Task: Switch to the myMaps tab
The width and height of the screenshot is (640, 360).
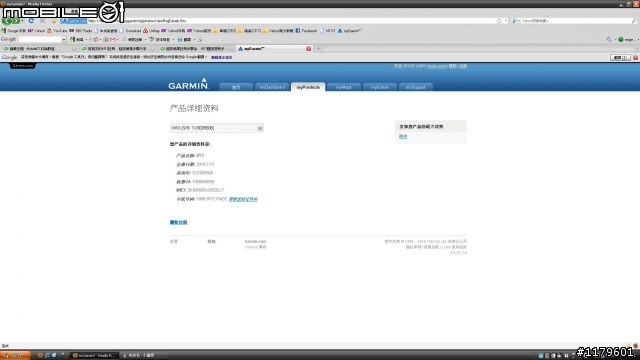Action: pos(344,87)
